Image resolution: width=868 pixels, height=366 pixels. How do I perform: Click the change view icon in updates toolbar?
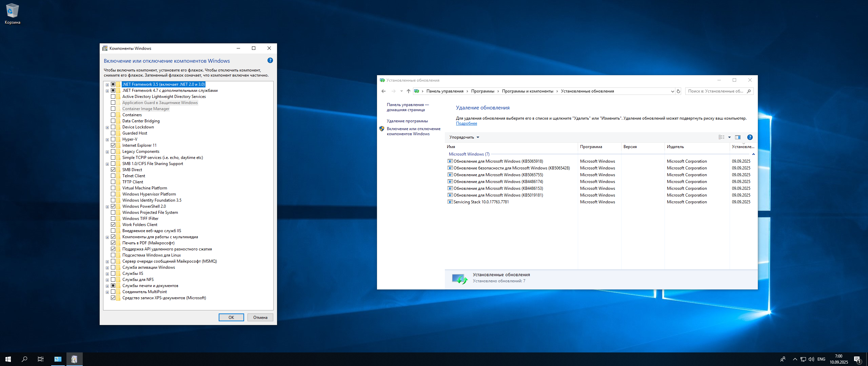click(x=722, y=137)
